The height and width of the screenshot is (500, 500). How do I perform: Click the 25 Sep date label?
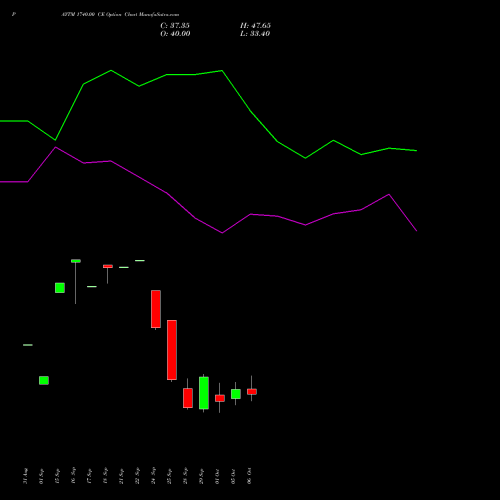[x=170, y=476]
